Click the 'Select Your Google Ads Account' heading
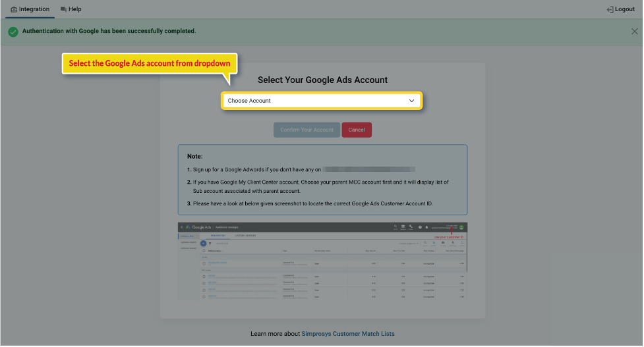 (322, 80)
